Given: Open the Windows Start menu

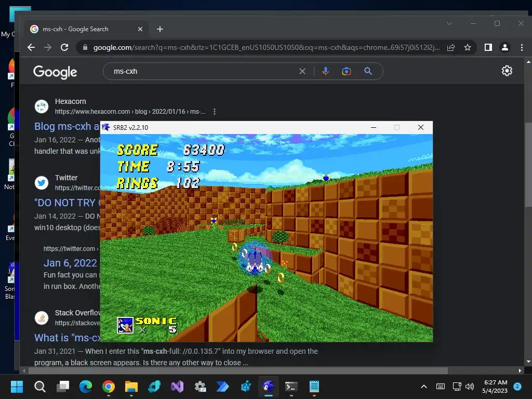Looking at the screenshot, I should coord(17,387).
